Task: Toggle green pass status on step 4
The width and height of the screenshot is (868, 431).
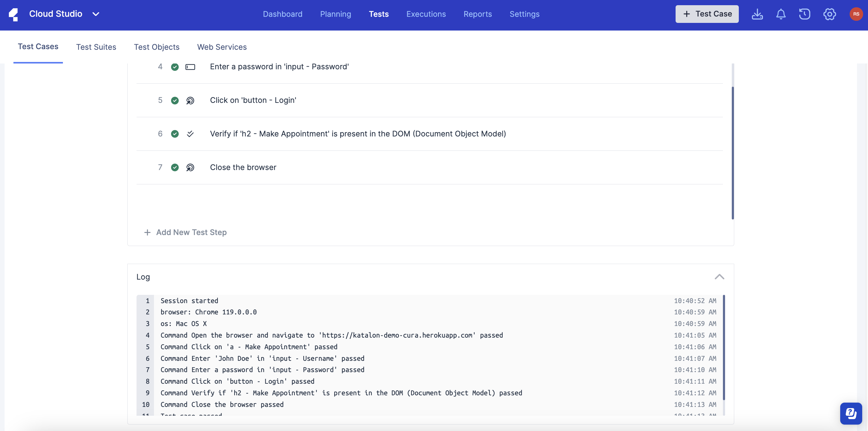Action: (x=174, y=67)
